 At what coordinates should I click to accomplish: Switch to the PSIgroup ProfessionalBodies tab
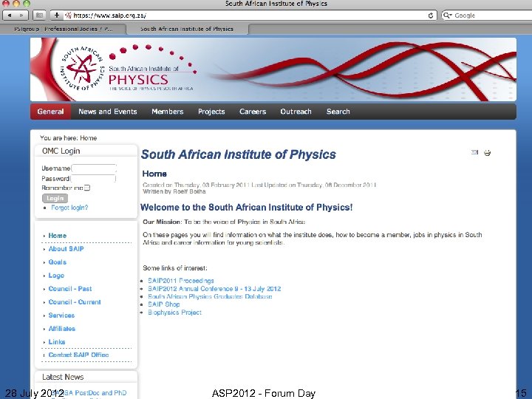(63, 29)
